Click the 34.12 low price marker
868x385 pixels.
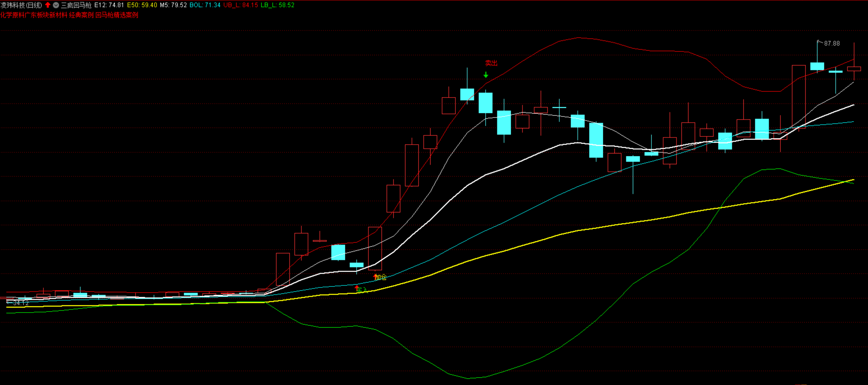(20, 303)
